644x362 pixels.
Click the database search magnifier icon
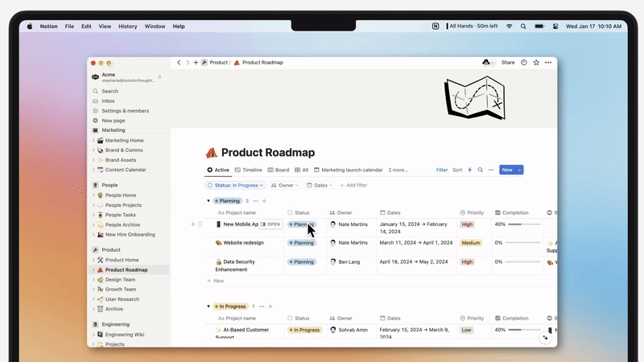(481, 170)
